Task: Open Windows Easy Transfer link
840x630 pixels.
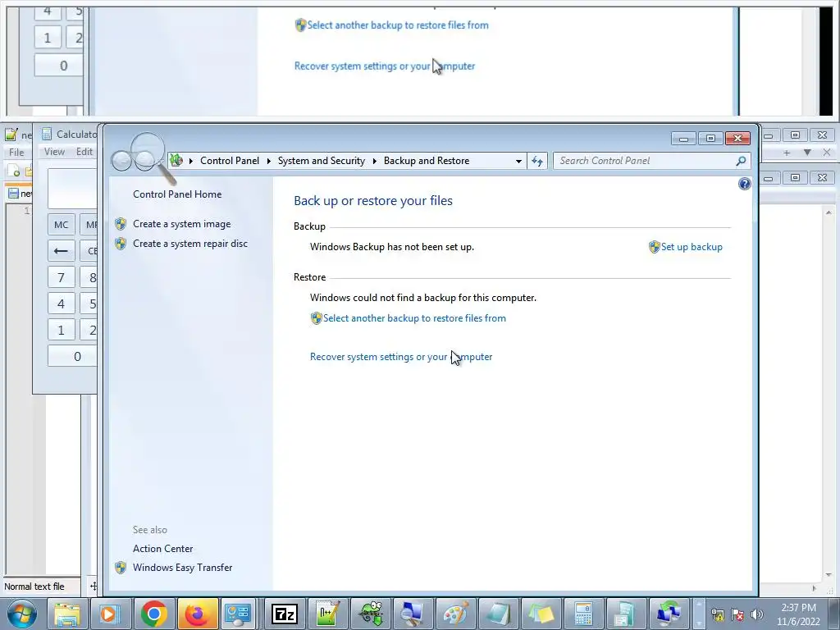Action: 183,568
